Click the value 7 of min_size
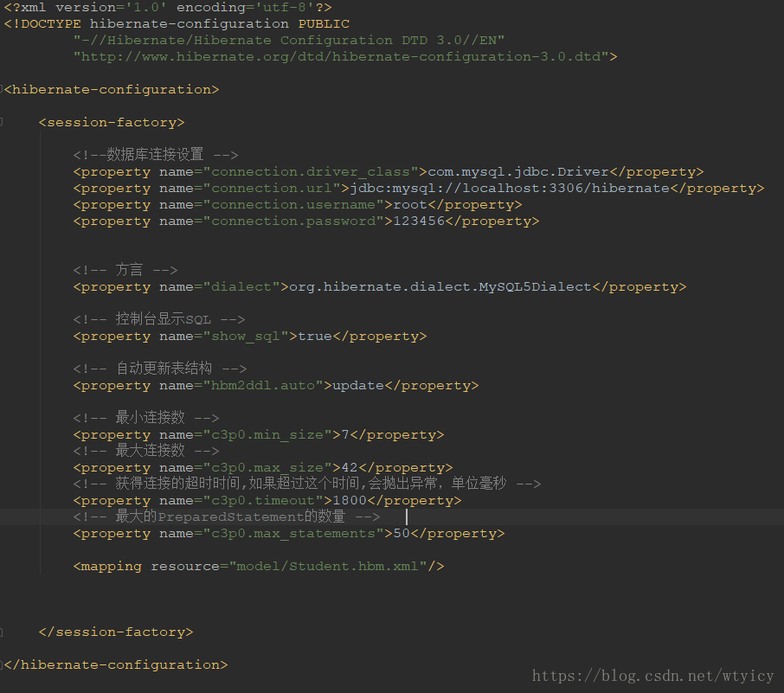Screen dimensions: 784x693 coord(345,435)
